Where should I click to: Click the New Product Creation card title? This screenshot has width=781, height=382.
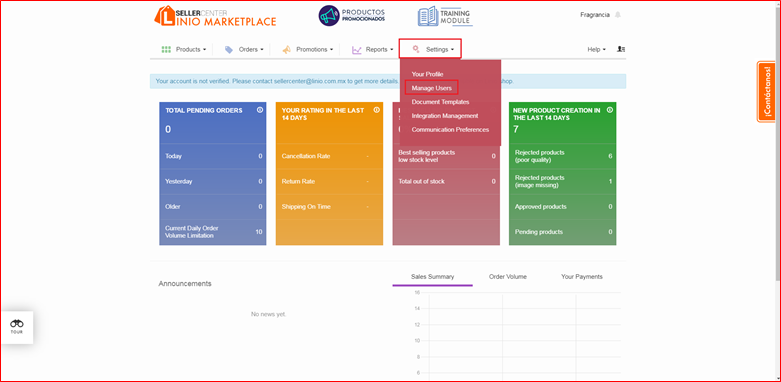pos(556,114)
